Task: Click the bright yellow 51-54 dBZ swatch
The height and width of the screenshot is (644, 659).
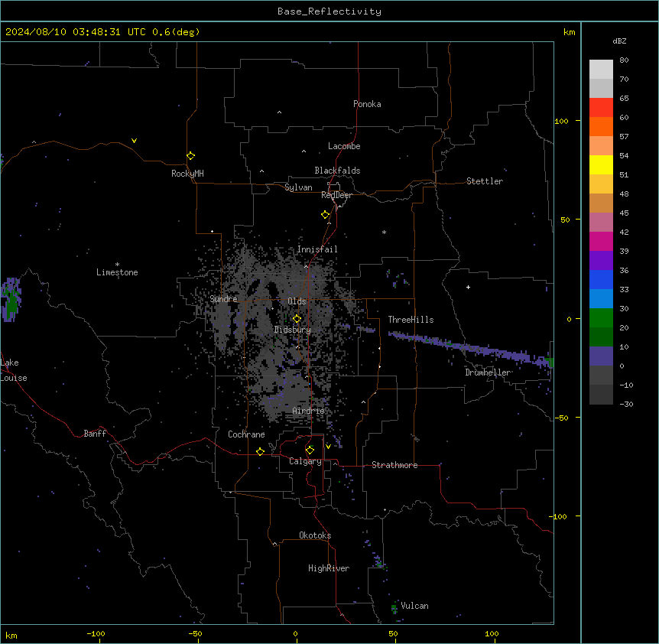Action: point(601,164)
